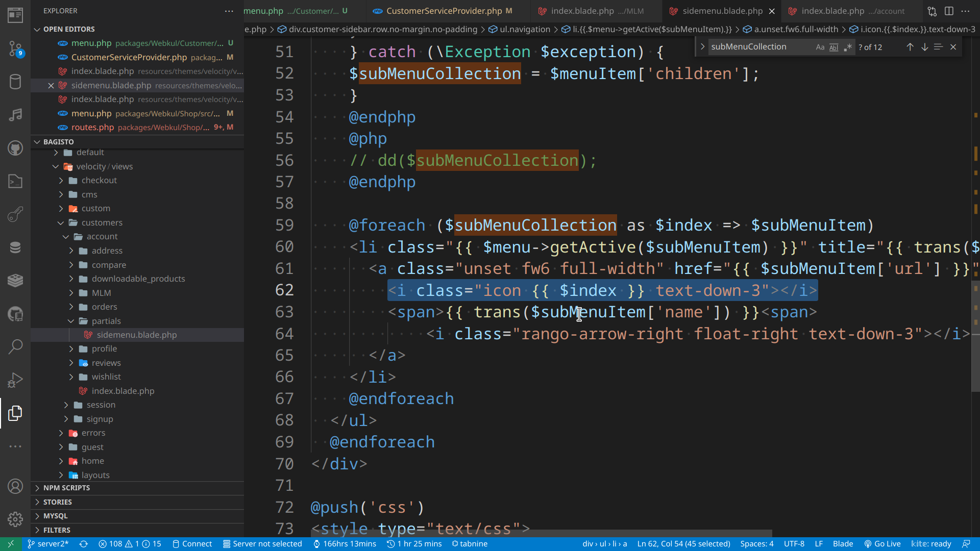Close the sidemenu.blade.php tab
The image size is (980, 551).
click(772, 11)
